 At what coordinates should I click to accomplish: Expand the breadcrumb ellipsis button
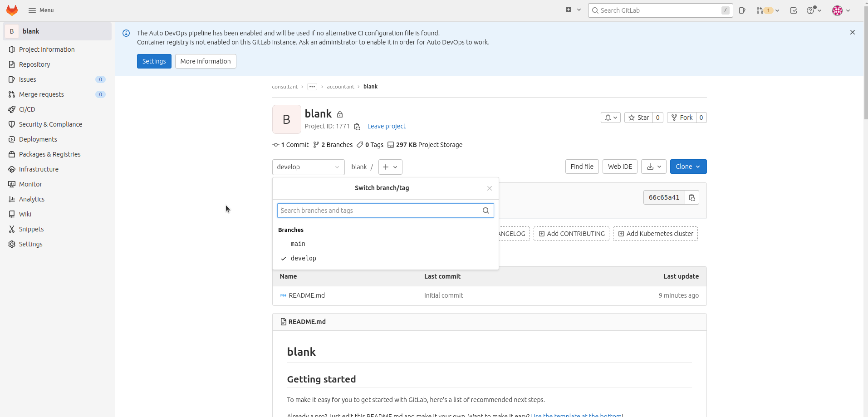pyautogui.click(x=312, y=87)
